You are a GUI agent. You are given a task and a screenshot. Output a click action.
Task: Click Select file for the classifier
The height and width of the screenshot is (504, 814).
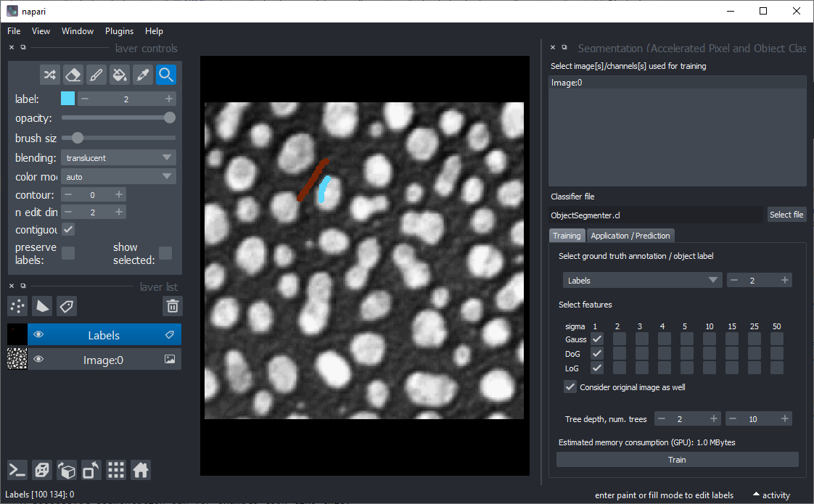[x=786, y=214]
